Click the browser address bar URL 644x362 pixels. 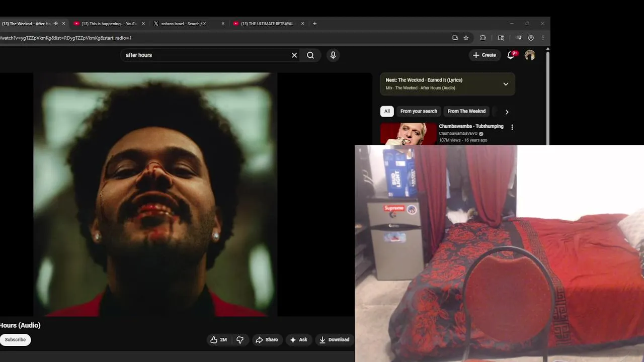(66, 38)
